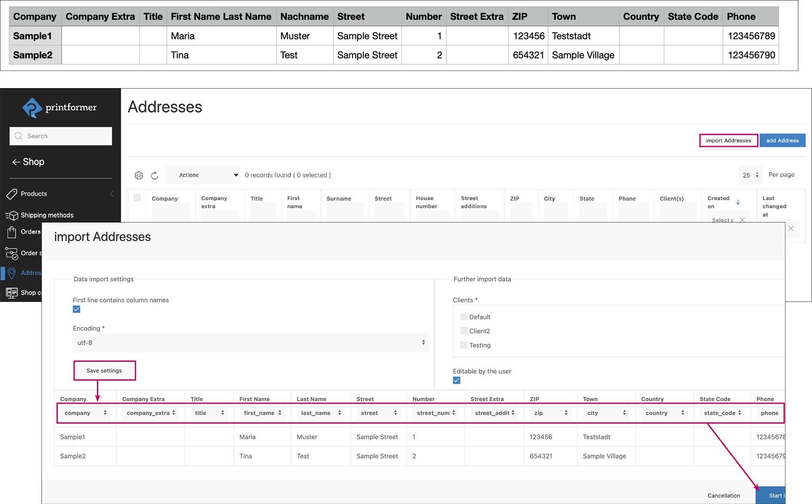812x504 pixels.
Task: Select the Client2 checkbox
Action: pyautogui.click(x=464, y=331)
